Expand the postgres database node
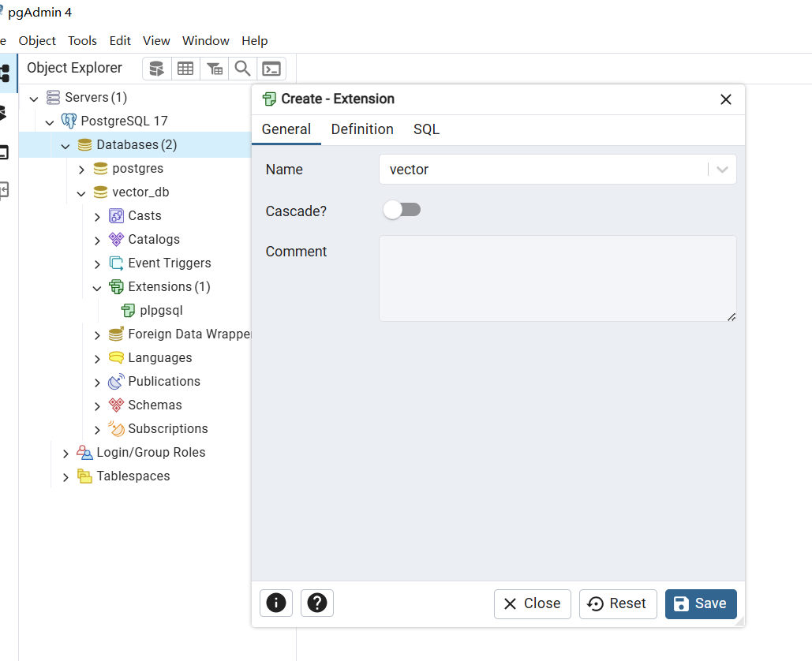812x661 pixels. (81, 170)
